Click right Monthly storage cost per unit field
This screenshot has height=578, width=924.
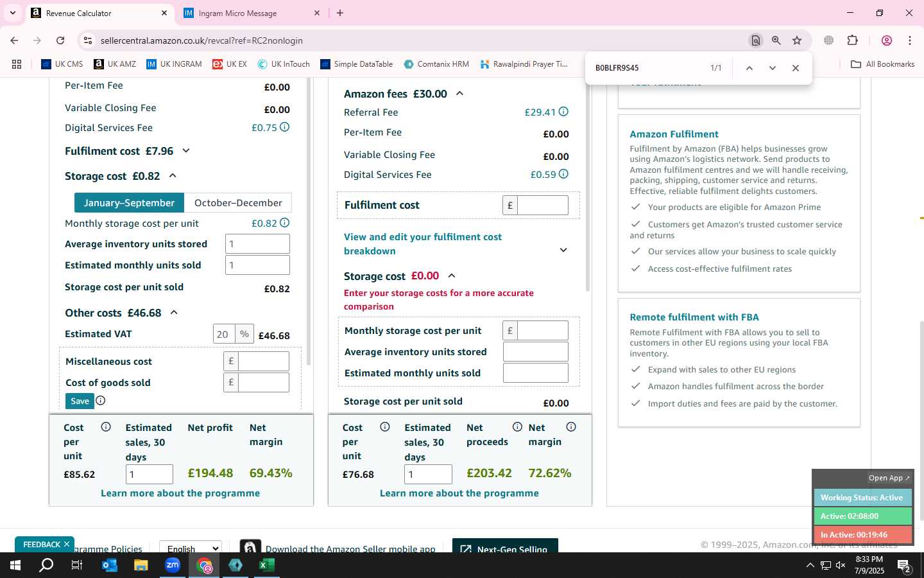(543, 330)
